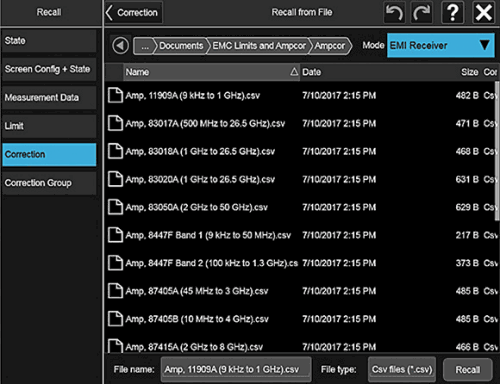Open the Measurement Data tab
The width and height of the screenshot is (500, 384).
click(49, 98)
